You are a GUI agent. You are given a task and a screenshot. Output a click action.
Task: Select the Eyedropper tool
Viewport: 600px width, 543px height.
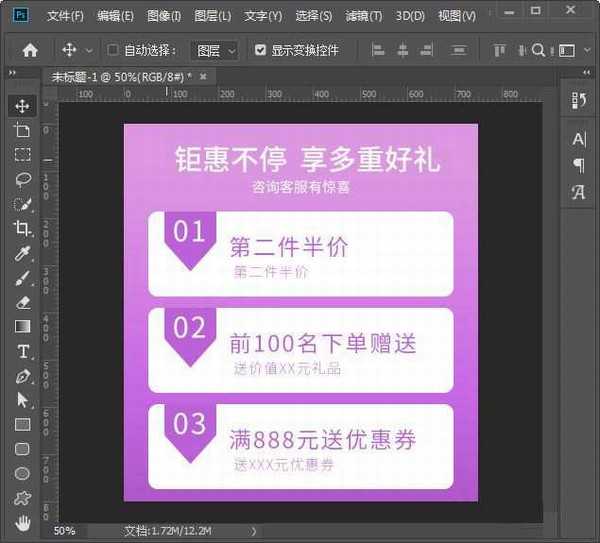(x=22, y=253)
